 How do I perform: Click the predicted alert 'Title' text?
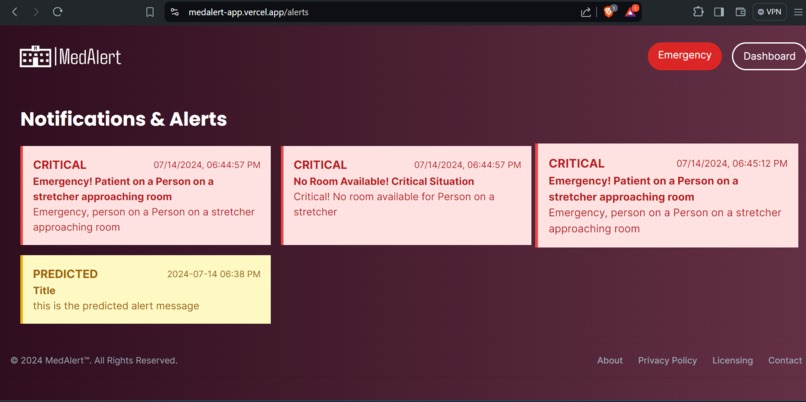click(x=44, y=290)
